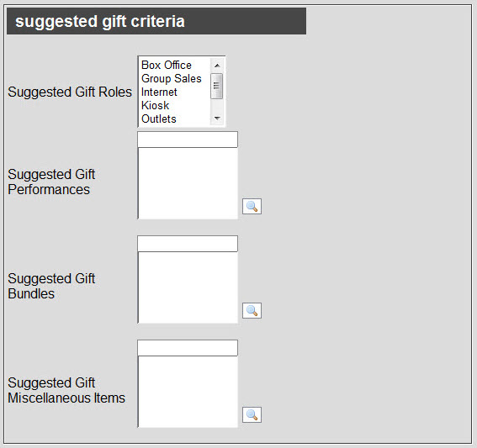Click the Suggested Gift Bundles label
Image resolution: width=477 pixels, height=448 pixels.
tap(51, 286)
